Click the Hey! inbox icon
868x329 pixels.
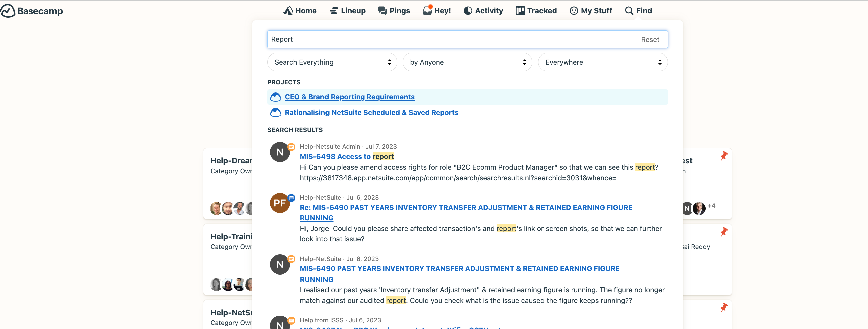(427, 10)
